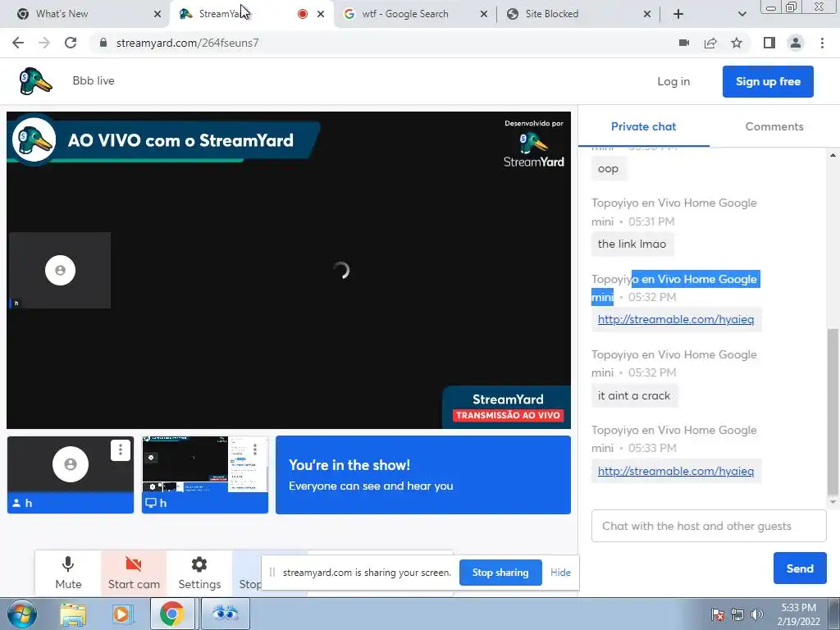Click Sign up free button
Screen dimensions: 840x630
coord(768,81)
